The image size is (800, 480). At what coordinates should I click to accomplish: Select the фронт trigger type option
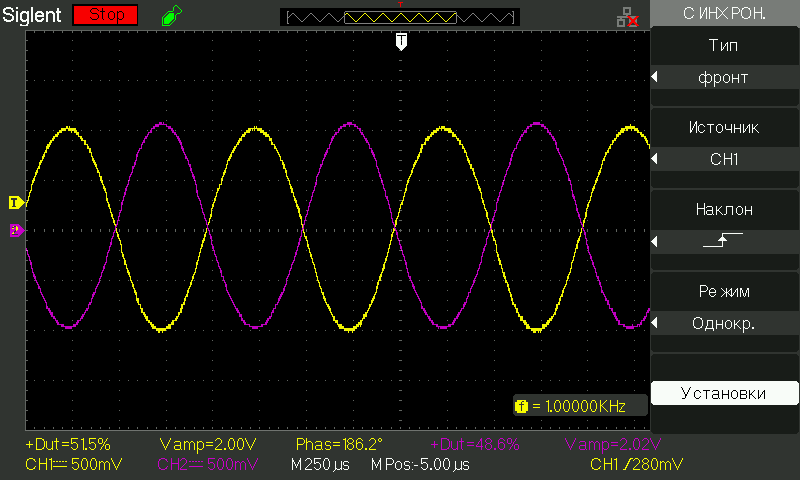tap(724, 78)
